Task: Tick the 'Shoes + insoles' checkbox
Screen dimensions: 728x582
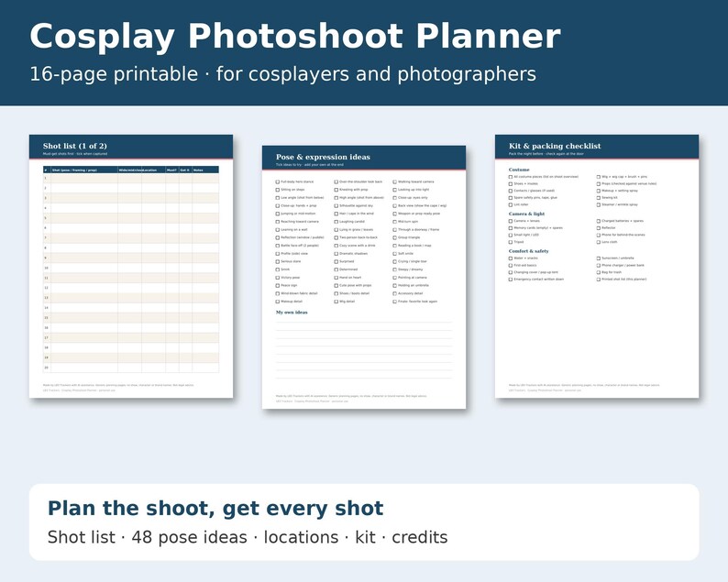Action: 511,184
